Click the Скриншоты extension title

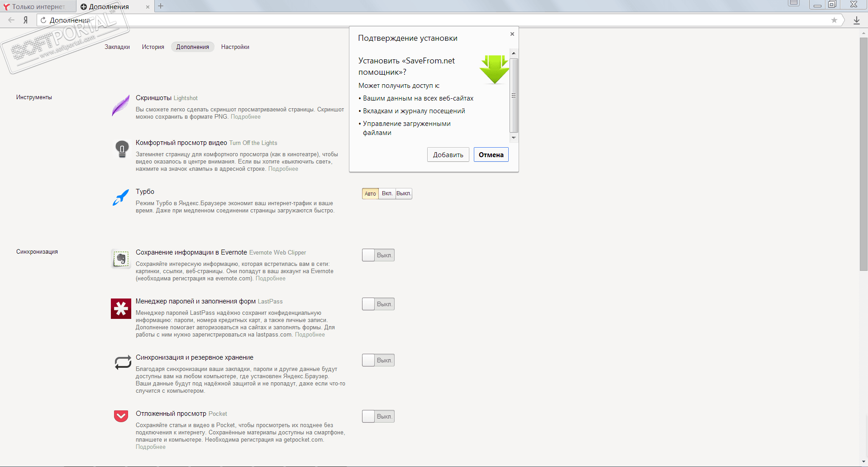coord(153,98)
